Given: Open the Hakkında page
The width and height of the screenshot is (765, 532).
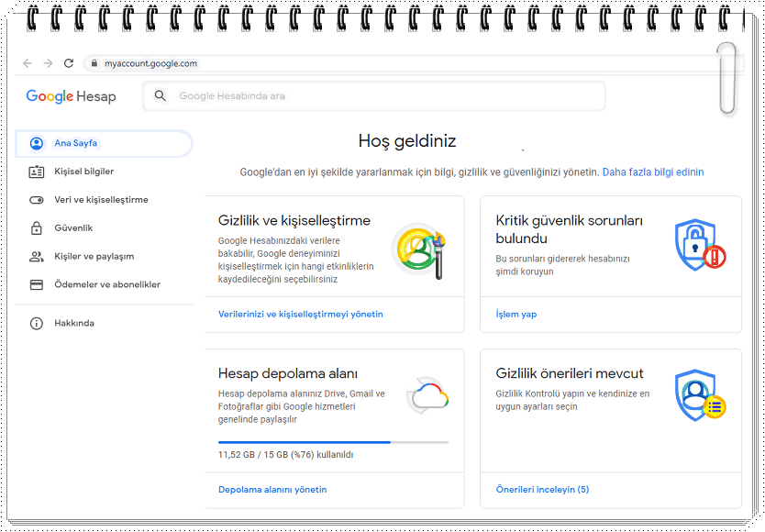Looking at the screenshot, I should [104, 323].
